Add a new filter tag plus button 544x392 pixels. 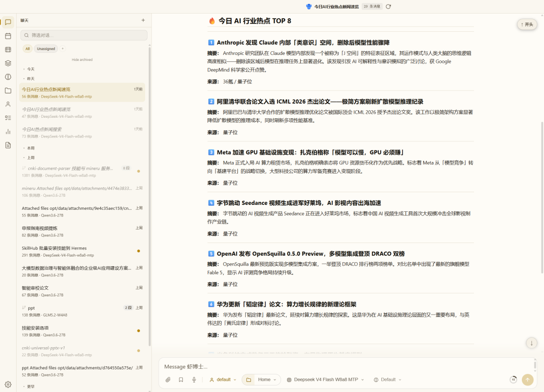(x=63, y=48)
